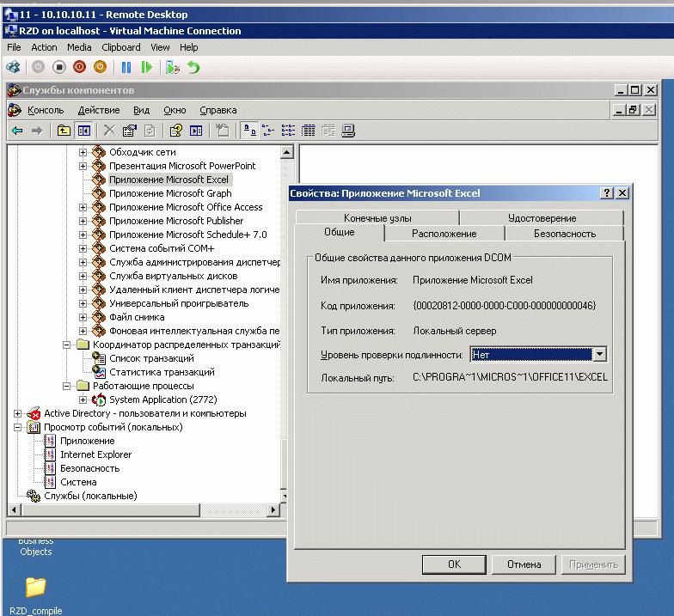Open Уровень проверки подлинности dropdown
Image resolution: width=674 pixels, height=616 pixels.
[599, 354]
